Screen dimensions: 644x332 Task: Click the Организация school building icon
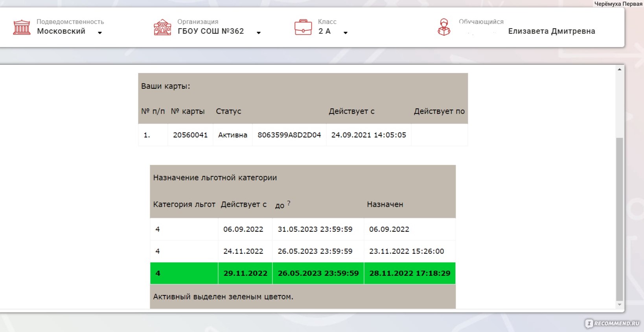pyautogui.click(x=162, y=27)
